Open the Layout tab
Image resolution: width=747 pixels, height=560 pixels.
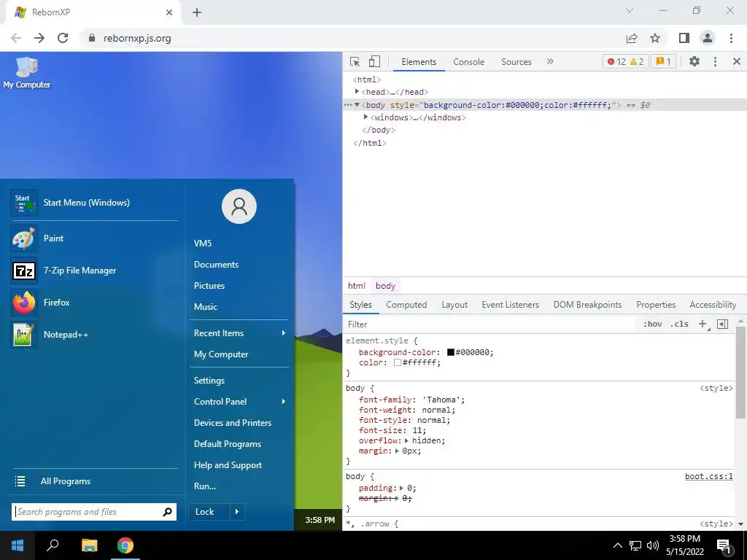[x=454, y=305]
